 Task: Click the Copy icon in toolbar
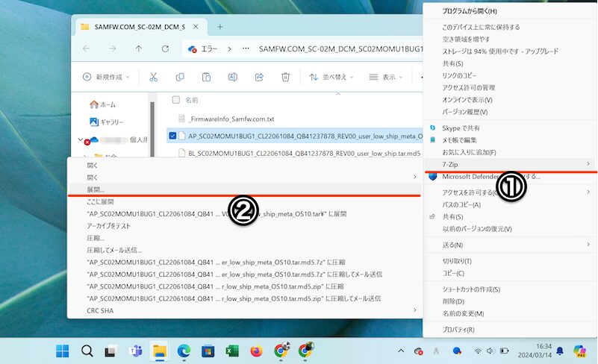(180, 77)
